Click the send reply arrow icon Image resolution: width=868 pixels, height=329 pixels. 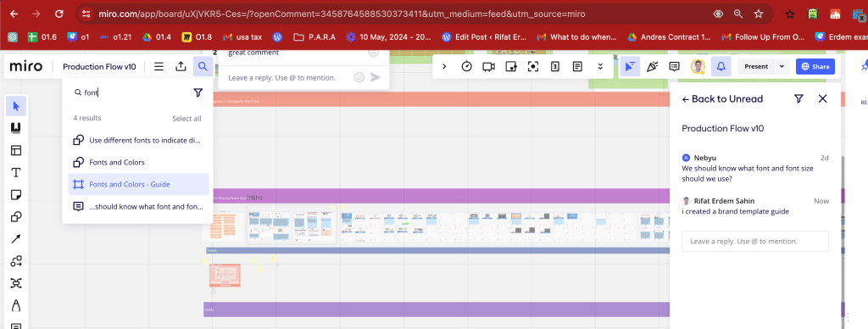tap(376, 77)
